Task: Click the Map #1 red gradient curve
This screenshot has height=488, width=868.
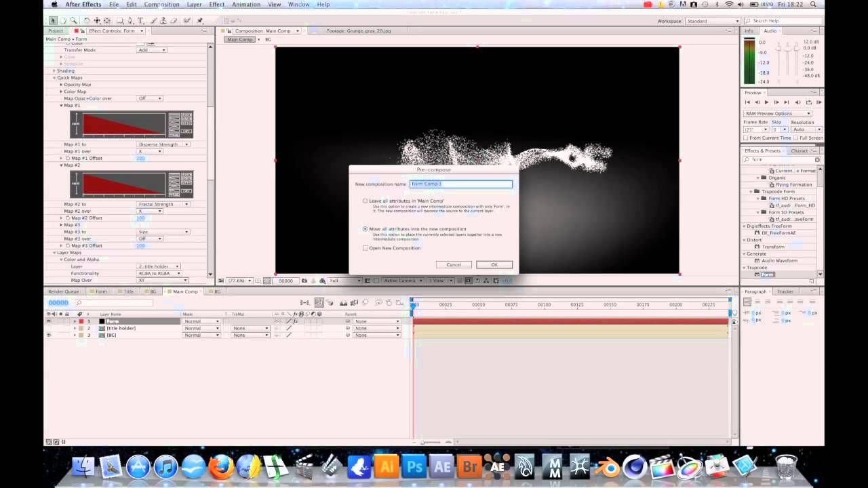Action: coord(124,124)
